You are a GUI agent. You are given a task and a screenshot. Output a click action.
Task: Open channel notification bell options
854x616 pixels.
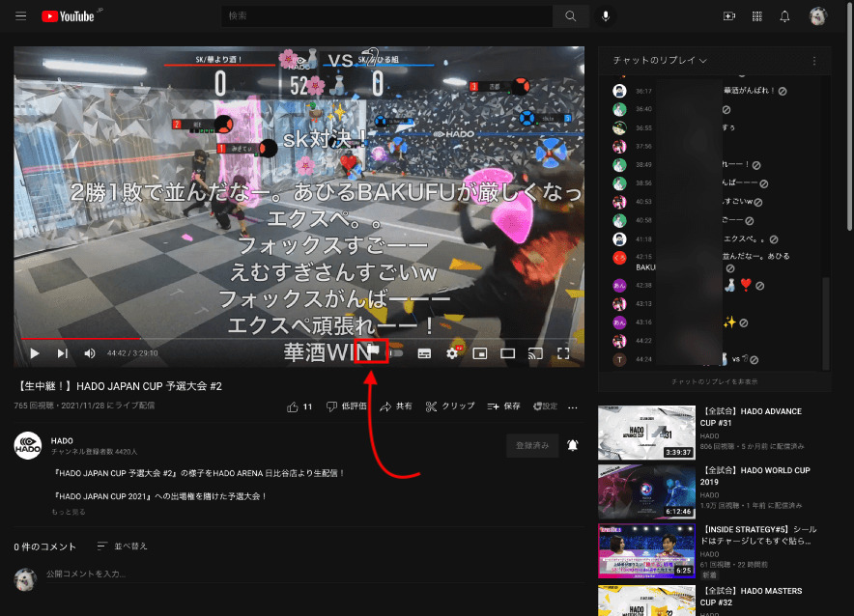[x=573, y=445]
